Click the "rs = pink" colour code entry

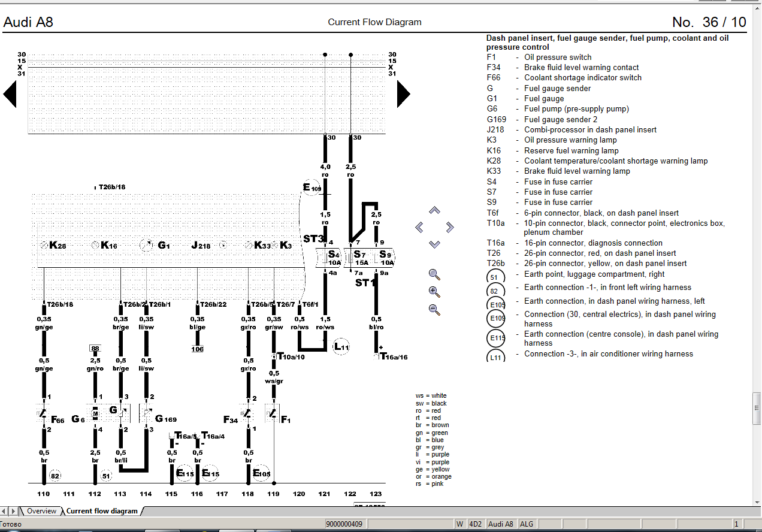point(430,483)
